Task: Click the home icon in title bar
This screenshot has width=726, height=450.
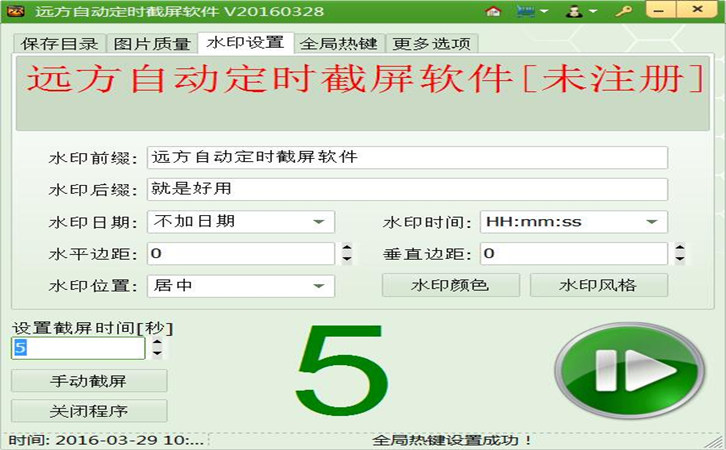Action: click(492, 11)
